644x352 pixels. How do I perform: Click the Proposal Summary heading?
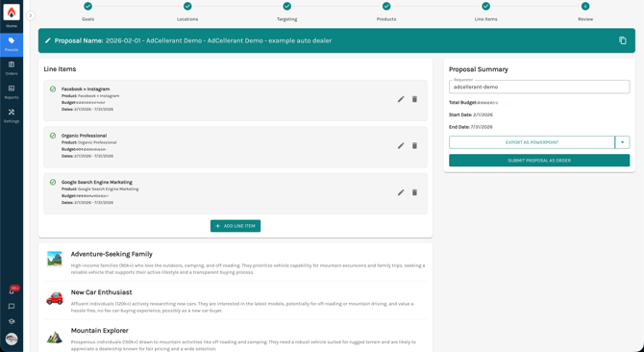coord(479,69)
